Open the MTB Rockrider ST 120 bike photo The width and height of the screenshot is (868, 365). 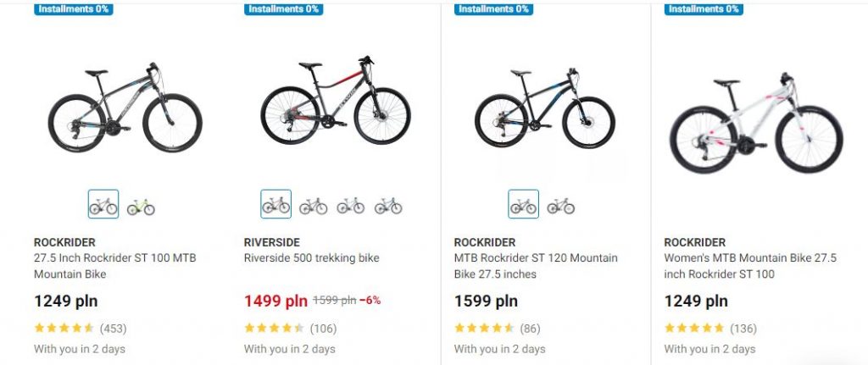(544, 108)
